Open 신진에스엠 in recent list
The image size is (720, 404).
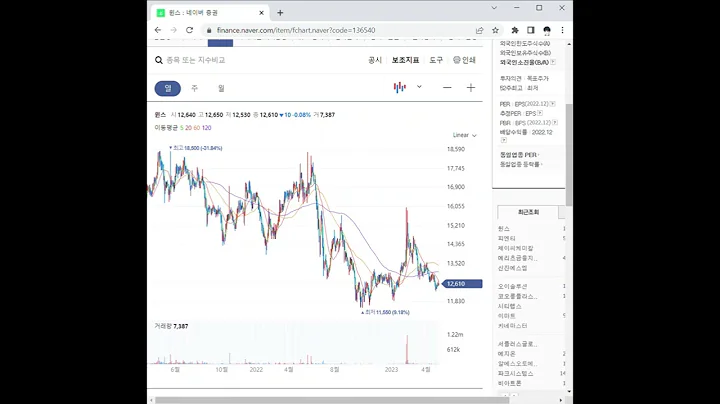pos(512,268)
